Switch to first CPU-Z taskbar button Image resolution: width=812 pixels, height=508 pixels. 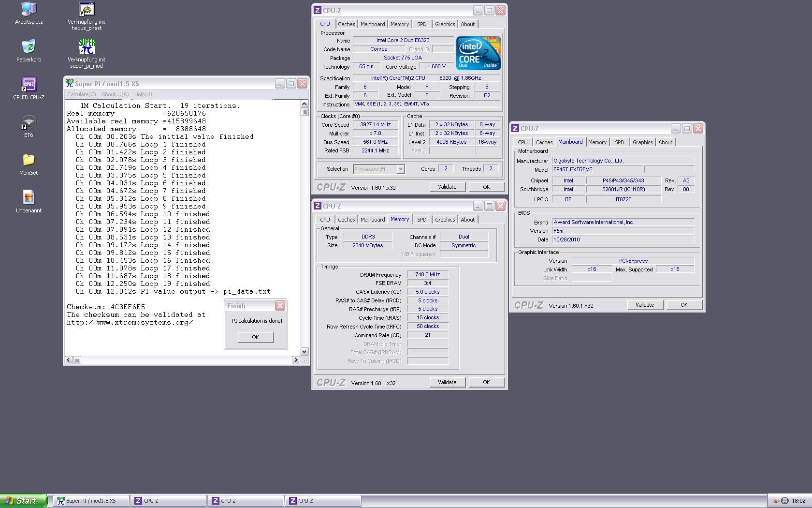click(168, 501)
